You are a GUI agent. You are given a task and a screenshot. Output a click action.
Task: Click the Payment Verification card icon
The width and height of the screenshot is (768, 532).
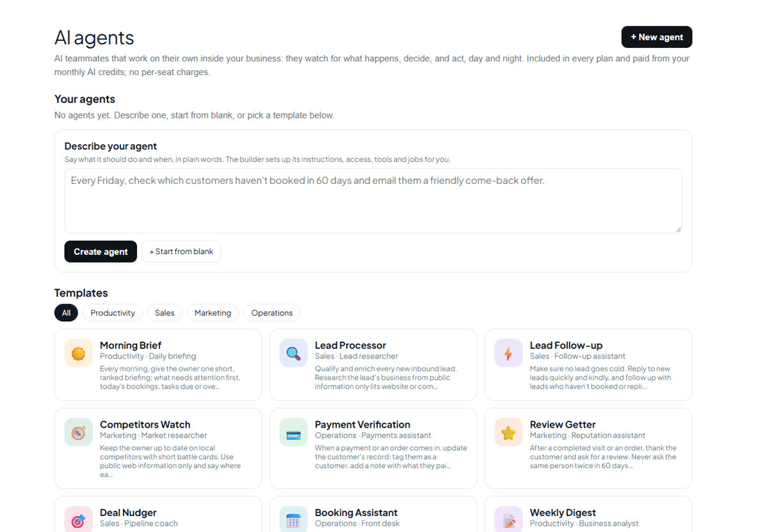(x=294, y=433)
